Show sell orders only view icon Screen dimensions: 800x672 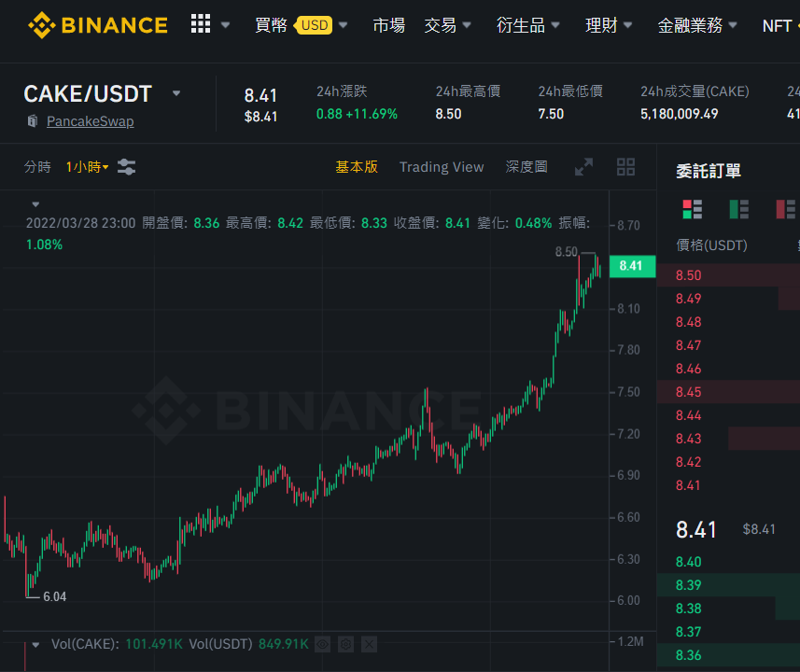coord(786,209)
